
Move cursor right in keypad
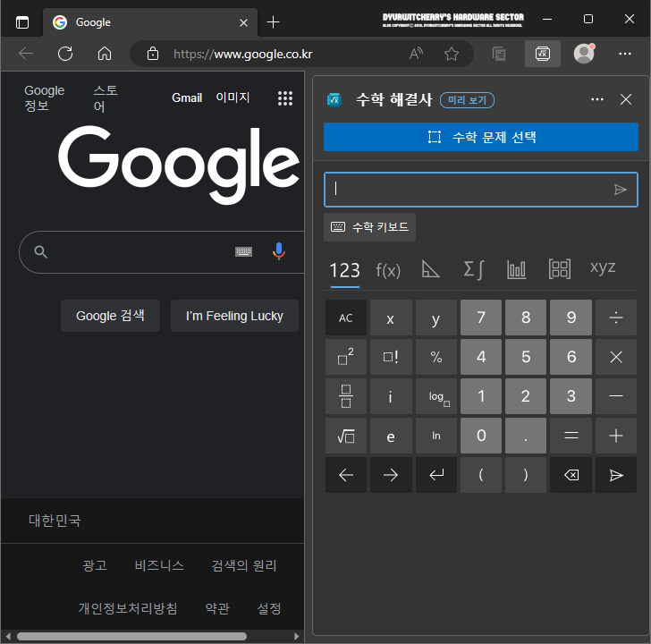391,475
